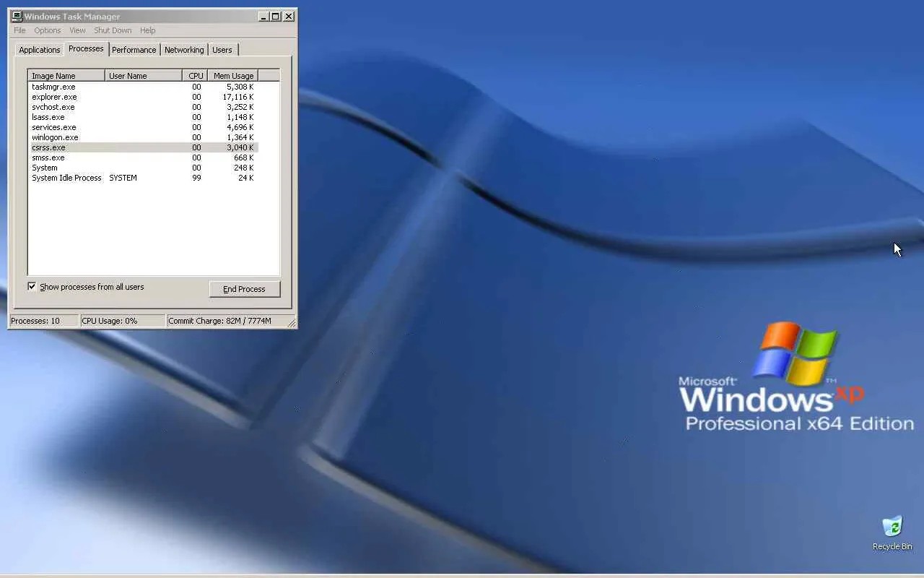Select the csrss.exe process row
Image resolution: width=924 pixels, height=578 pixels.
(x=143, y=147)
